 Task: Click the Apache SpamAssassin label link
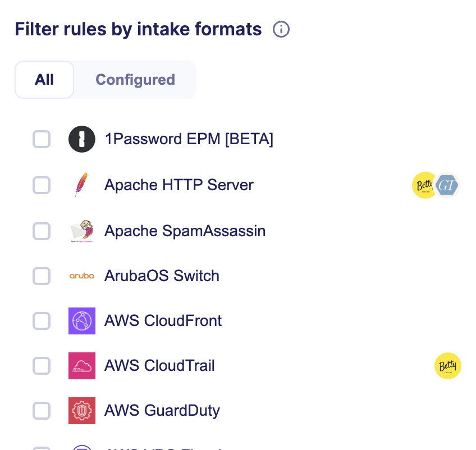(185, 231)
